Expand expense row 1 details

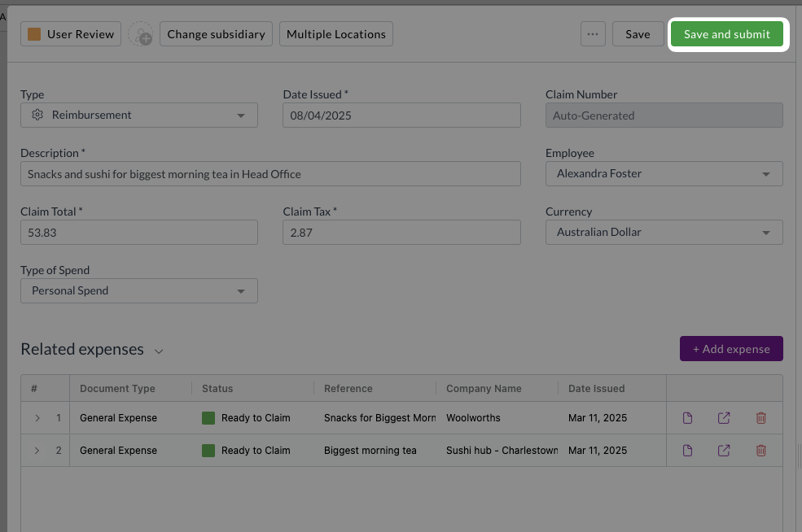(x=37, y=418)
